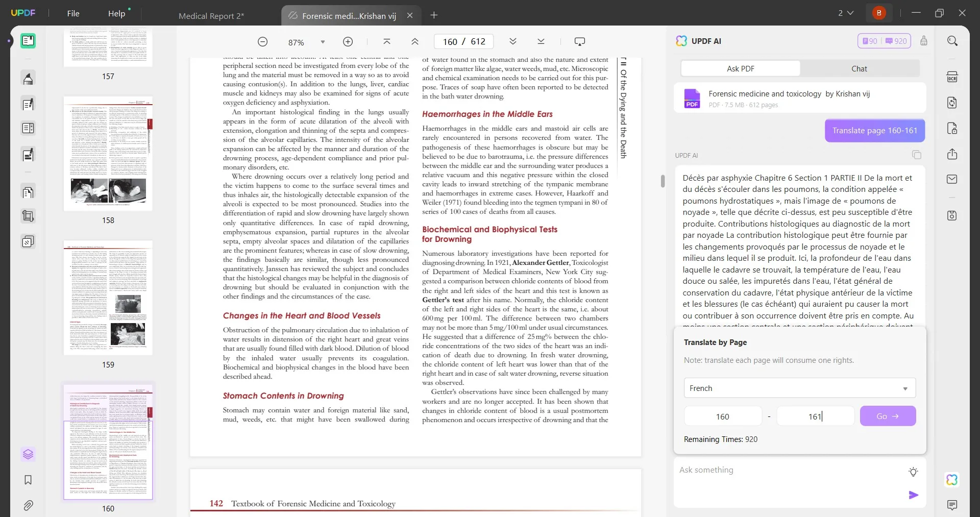This screenshot has height=517, width=980.
Task: Close the Forensic medicine tab
Action: pos(410,16)
